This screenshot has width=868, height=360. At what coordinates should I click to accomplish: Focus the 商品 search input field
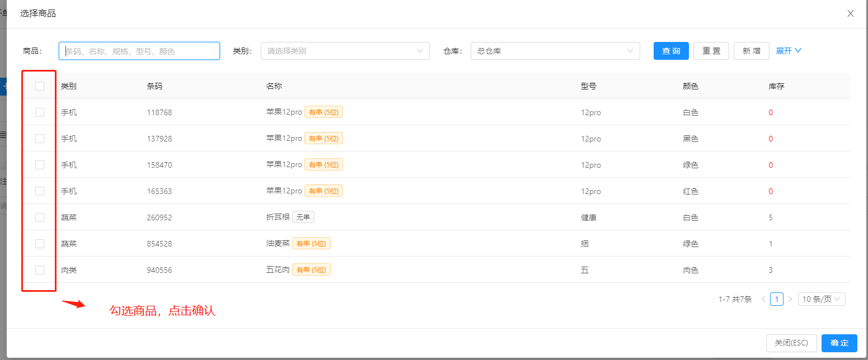point(139,51)
